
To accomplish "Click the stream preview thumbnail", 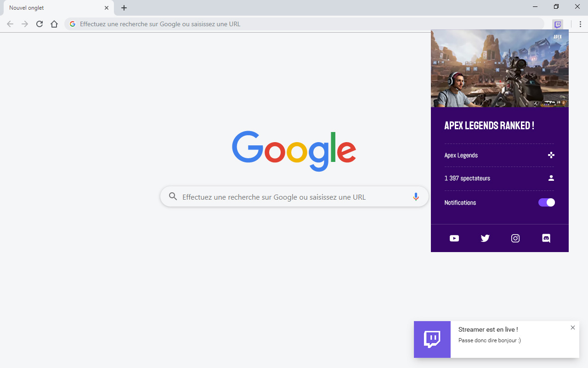I will [x=500, y=69].
